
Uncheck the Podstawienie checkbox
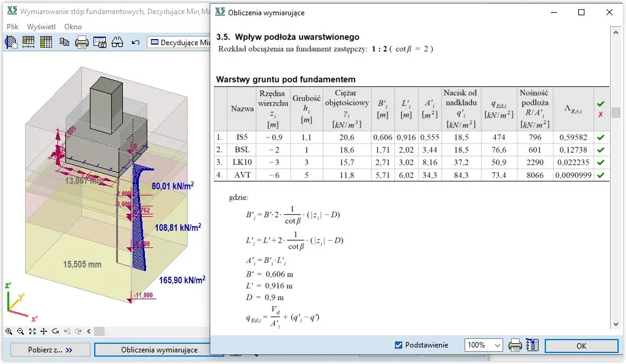pyautogui.click(x=399, y=345)
